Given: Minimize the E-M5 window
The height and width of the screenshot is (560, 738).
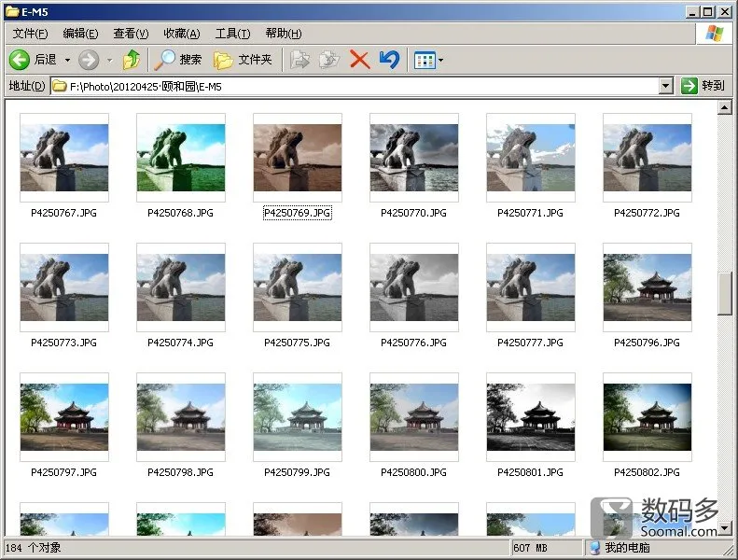Looking at the screenshot, I should (691, 12).
